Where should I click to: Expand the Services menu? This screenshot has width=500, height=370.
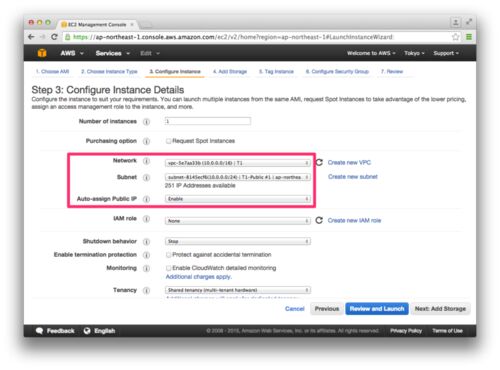click(x=112, y=53)
